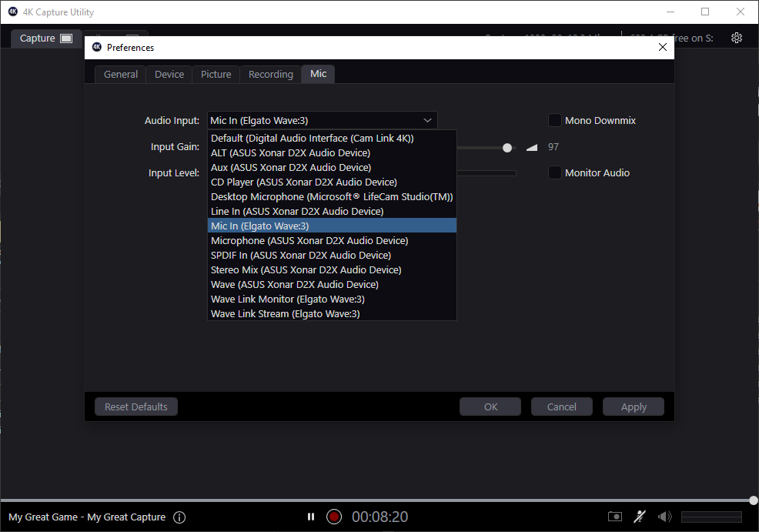Screen dimensions: 759x532
Task: Select Default (Digital Audio Interface (Cam Link 4K))
Action: click(x=332, y=139)
